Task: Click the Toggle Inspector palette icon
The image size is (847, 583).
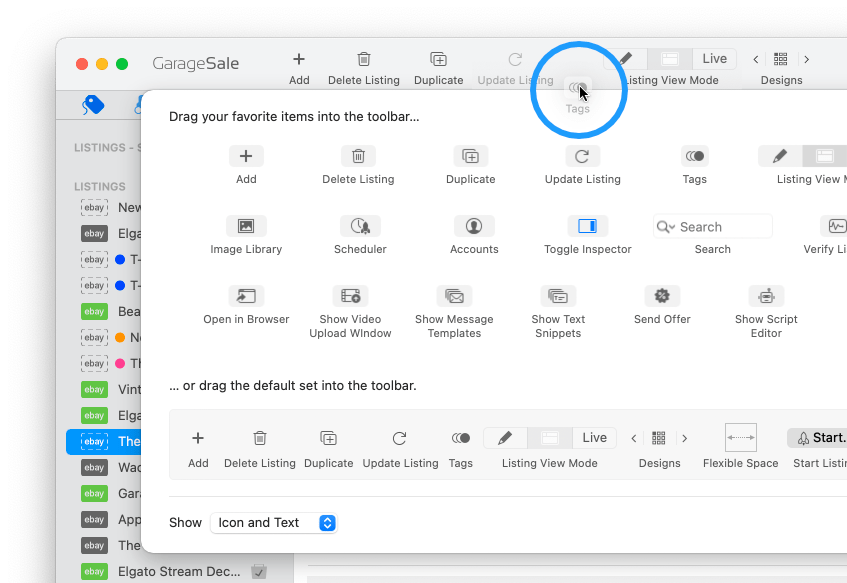Action: (x=588, y=226)
